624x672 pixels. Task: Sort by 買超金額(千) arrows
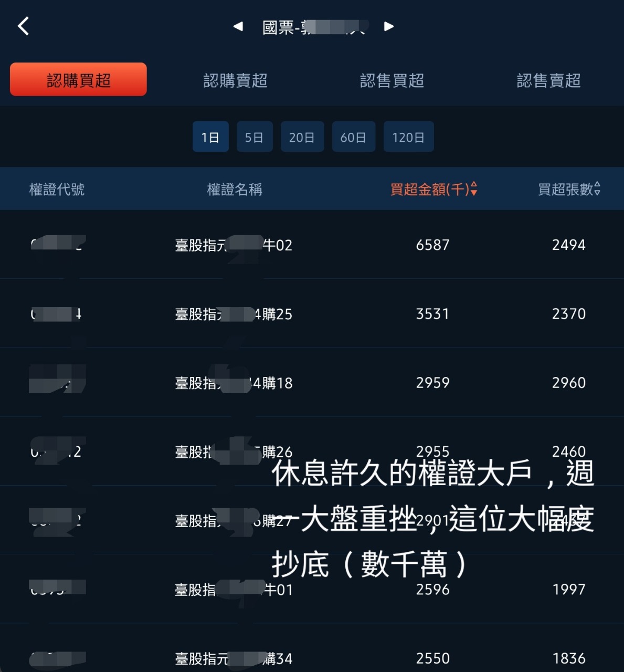[474, 188]
